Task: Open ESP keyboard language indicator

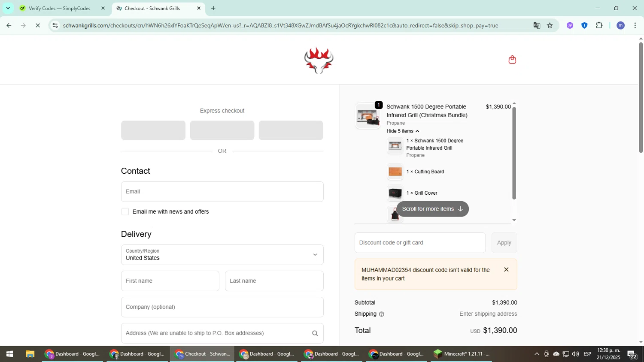Action: (587, 354)
